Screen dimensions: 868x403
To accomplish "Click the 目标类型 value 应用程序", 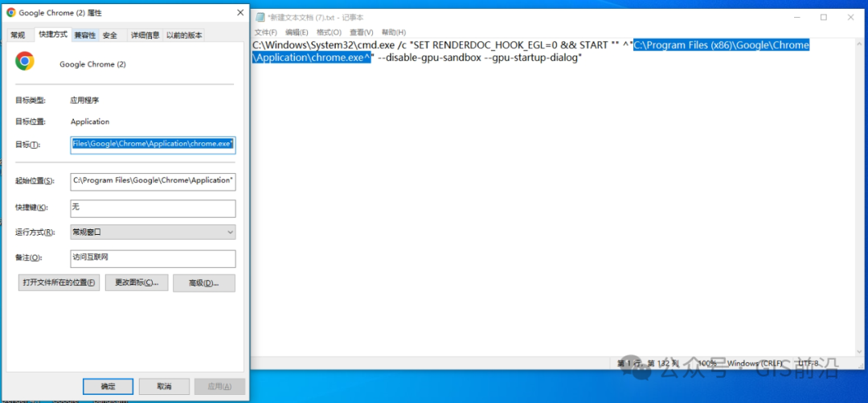I will tap(84, 101).
